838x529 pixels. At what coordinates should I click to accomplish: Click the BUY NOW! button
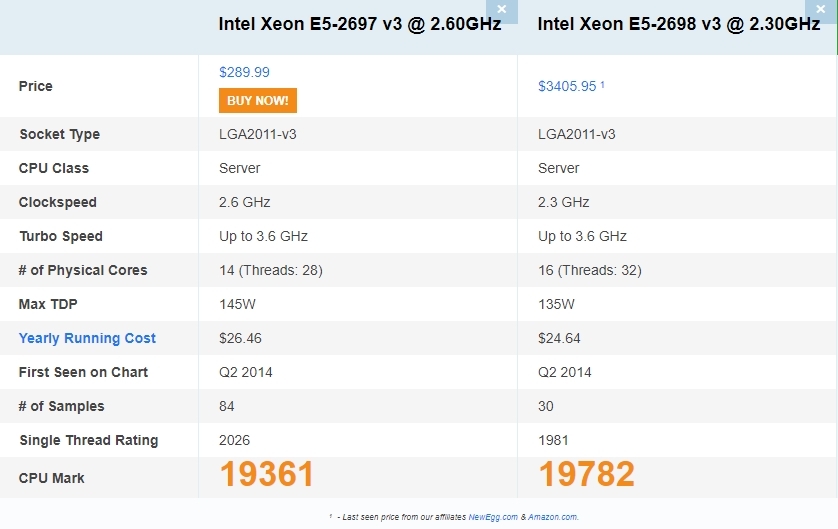(258, 100)
